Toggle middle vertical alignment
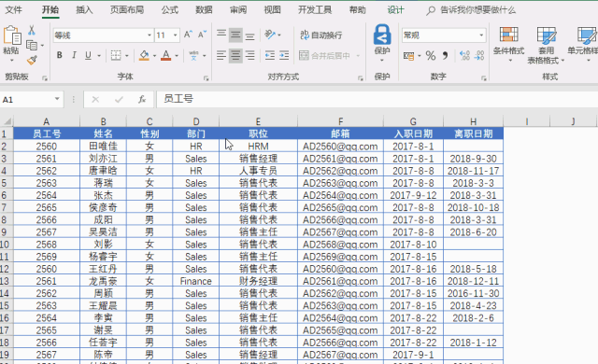Screen dimensions: 598x364 click(235, 35)
